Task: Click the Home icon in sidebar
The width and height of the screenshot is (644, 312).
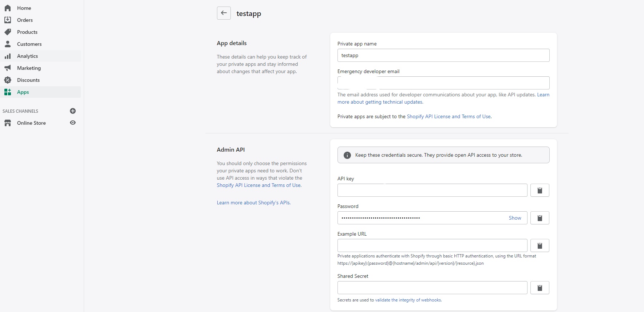Action: tap(8, 8)
